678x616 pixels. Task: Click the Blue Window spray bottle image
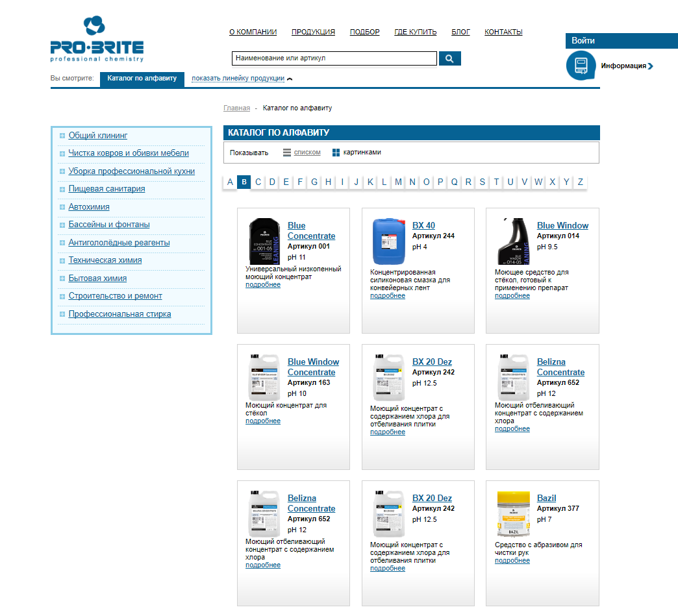click(x=514, y=241)
